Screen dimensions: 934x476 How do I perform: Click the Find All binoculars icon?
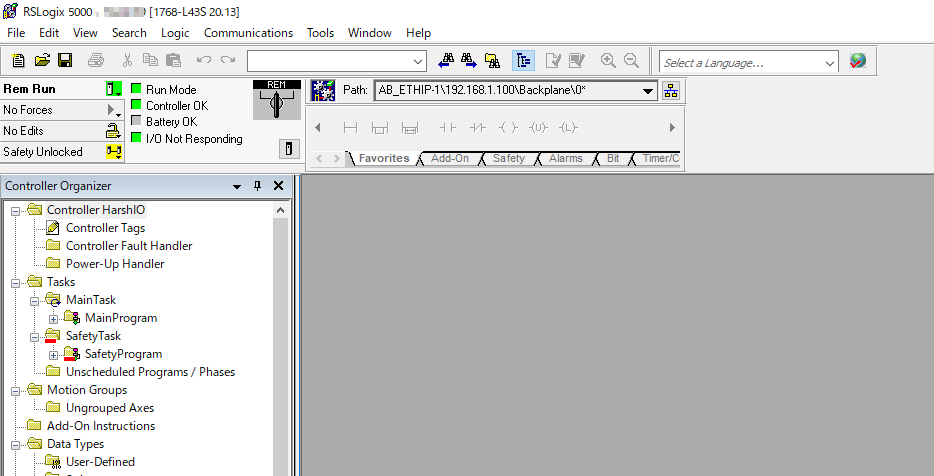point(492,60)
